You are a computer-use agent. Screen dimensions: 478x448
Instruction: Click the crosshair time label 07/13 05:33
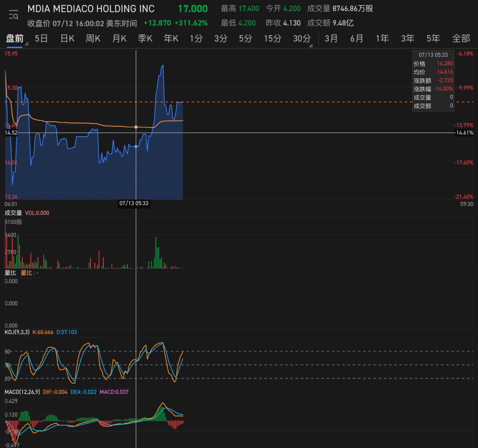click(134, 203)
